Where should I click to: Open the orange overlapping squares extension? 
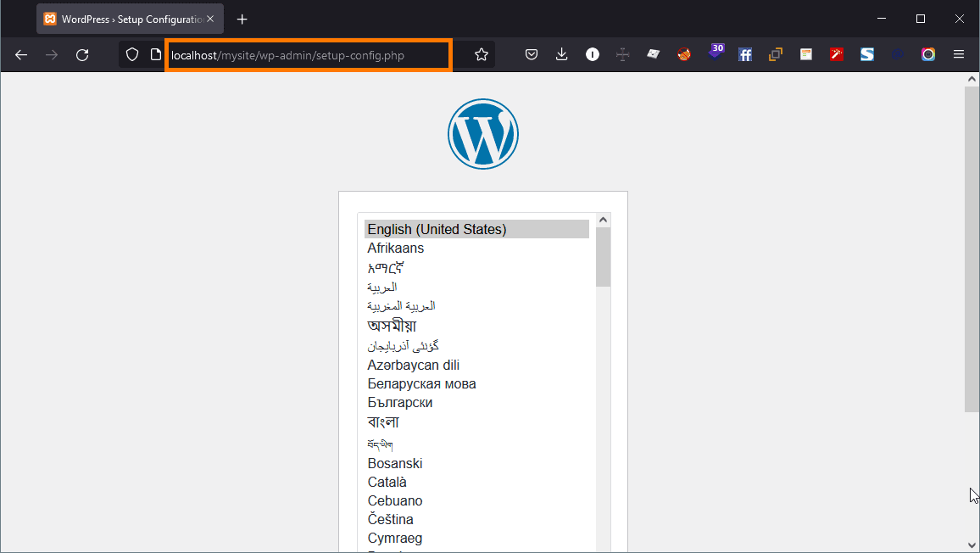pos(775,55)
